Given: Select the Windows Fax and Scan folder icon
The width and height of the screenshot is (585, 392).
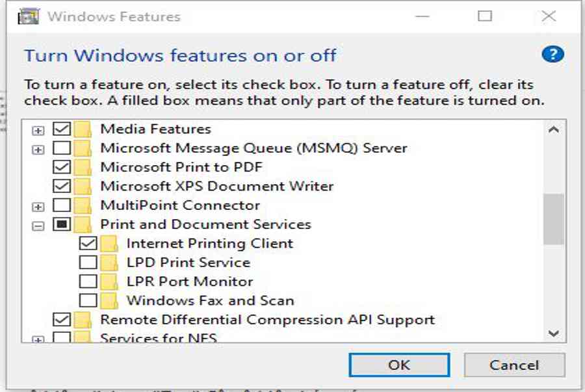Looking at the screenshot, I should click(109, 300).
